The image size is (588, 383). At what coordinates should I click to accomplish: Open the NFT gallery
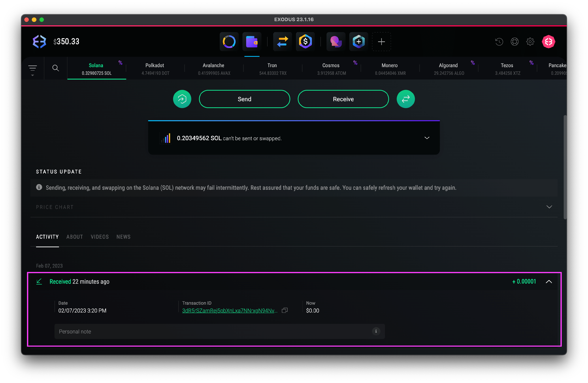click(x=336, y=42)
